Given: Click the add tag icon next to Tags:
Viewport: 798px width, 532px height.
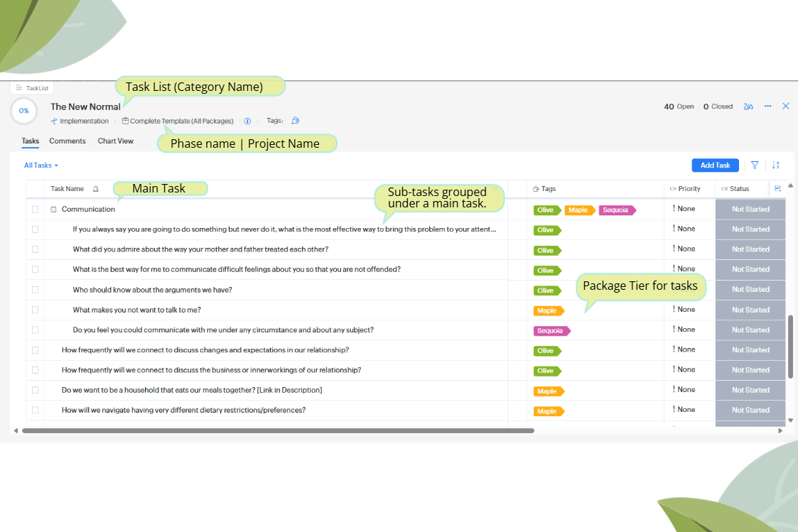Looking at the screenshot, I should tap(296, 121).
